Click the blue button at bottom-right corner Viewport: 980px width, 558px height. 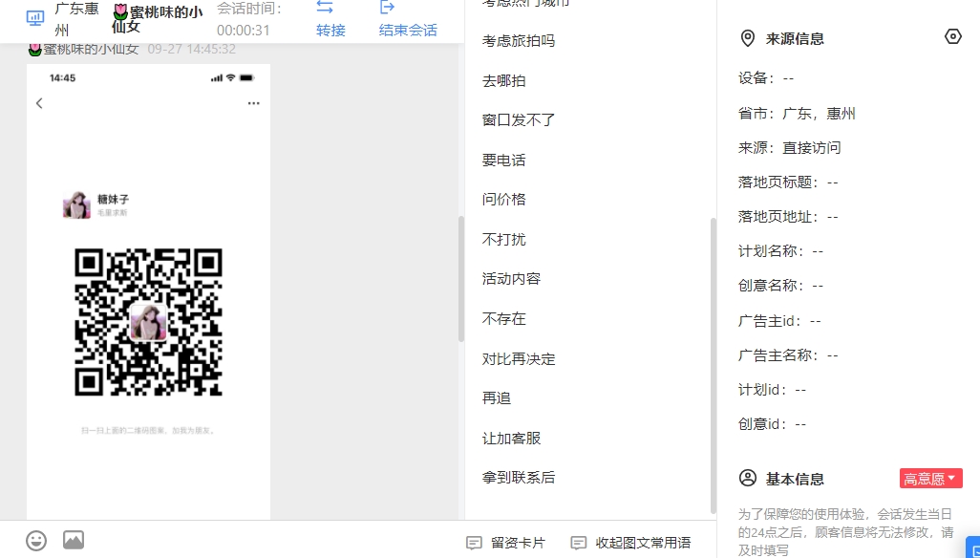[x=973, y=547]
